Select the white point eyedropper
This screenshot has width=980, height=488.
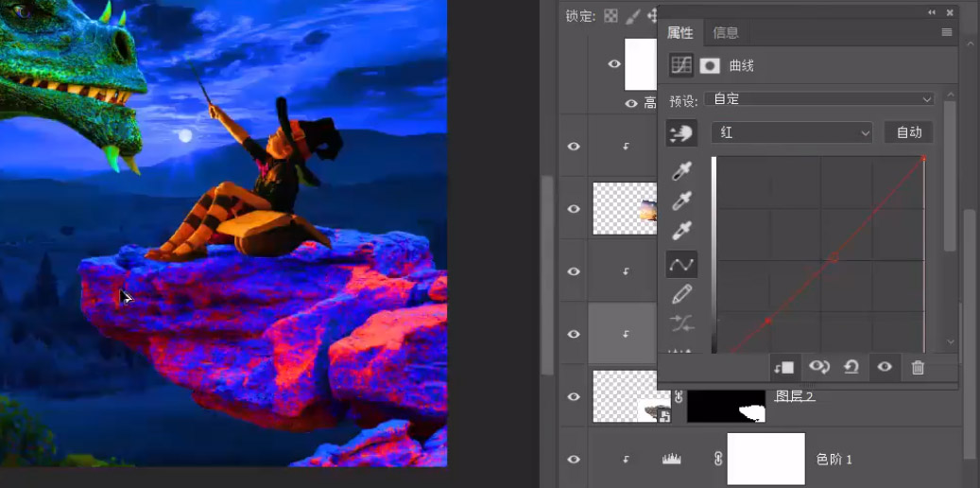click(681, 232)
